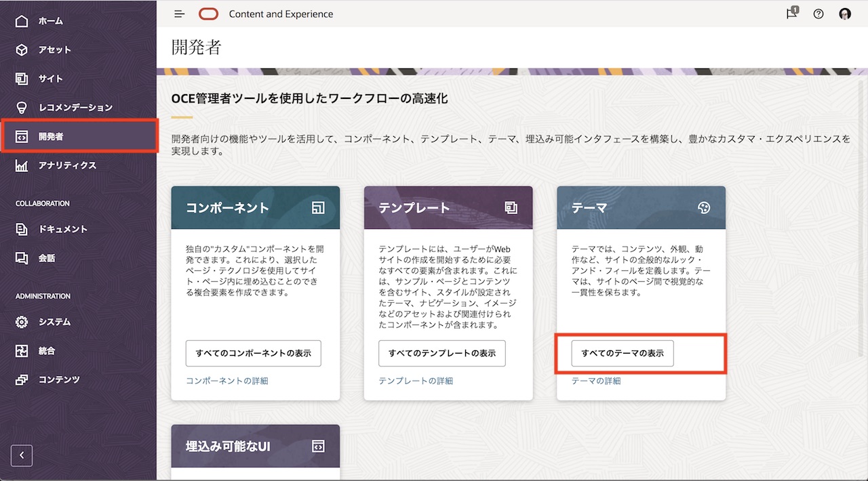The image size is (868, 481).
Task: Toggle the hamburger navigation menu
Action: coord(179,14)
